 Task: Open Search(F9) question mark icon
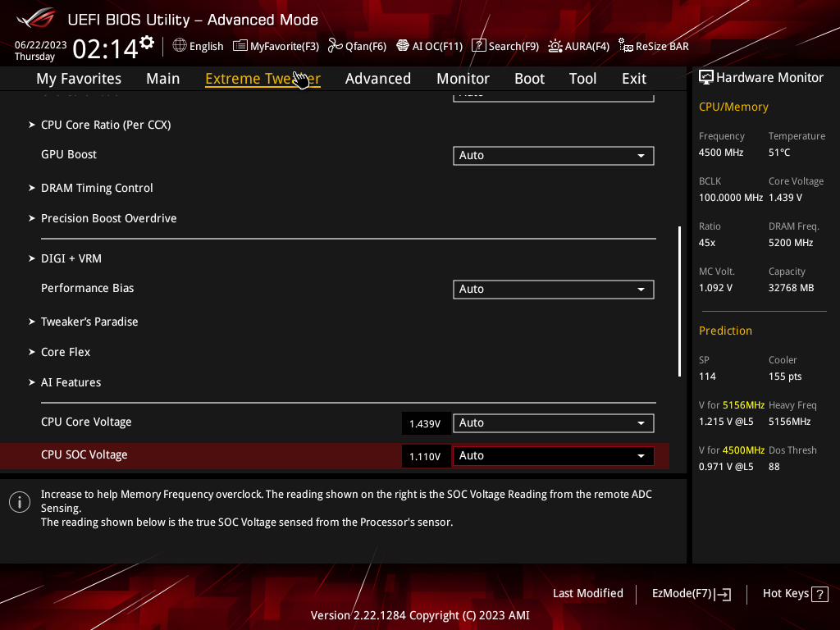pos(478,46)
